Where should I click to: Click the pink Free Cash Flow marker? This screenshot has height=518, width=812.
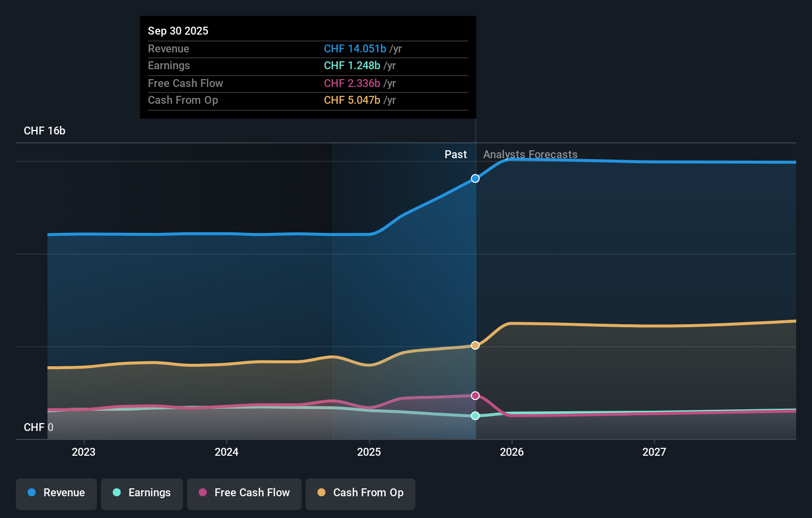(475, 395)
